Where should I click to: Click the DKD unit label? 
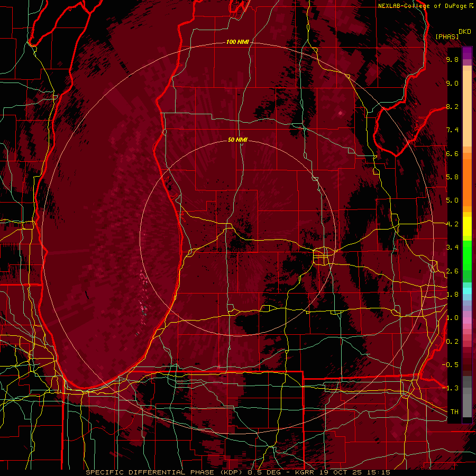coord(464,32)
